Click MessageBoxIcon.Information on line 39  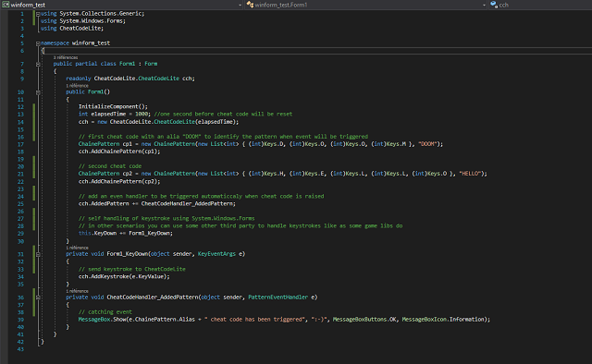[x=444, y=320]
